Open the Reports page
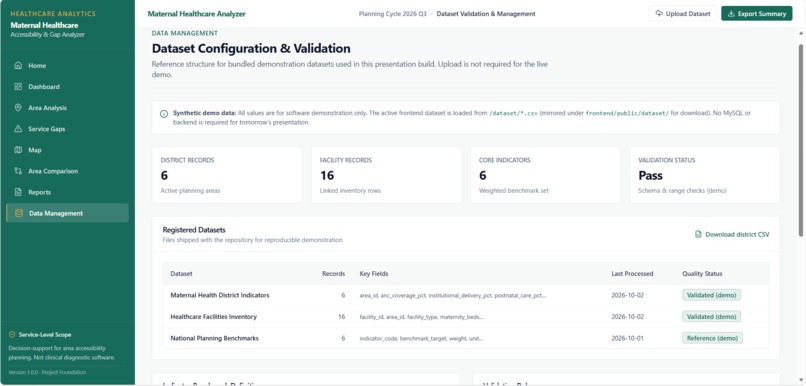The height and width of the screenshot is (386, 806). pos(67,192)
